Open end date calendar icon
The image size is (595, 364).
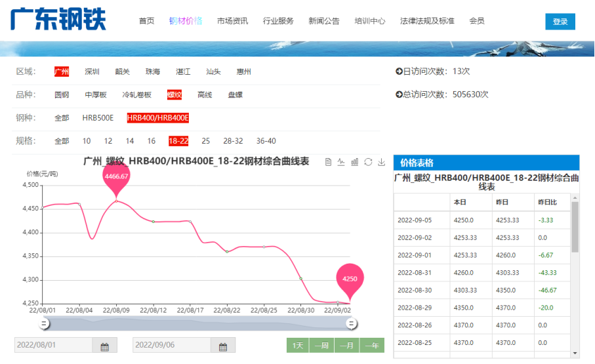tap(223, 346)
